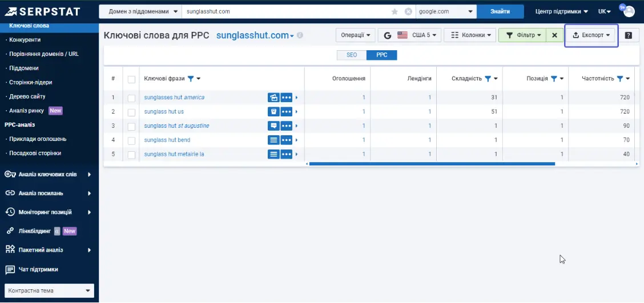Select the PPC toggle
Screen dimensions: 644x303
(x=381, y=55)
